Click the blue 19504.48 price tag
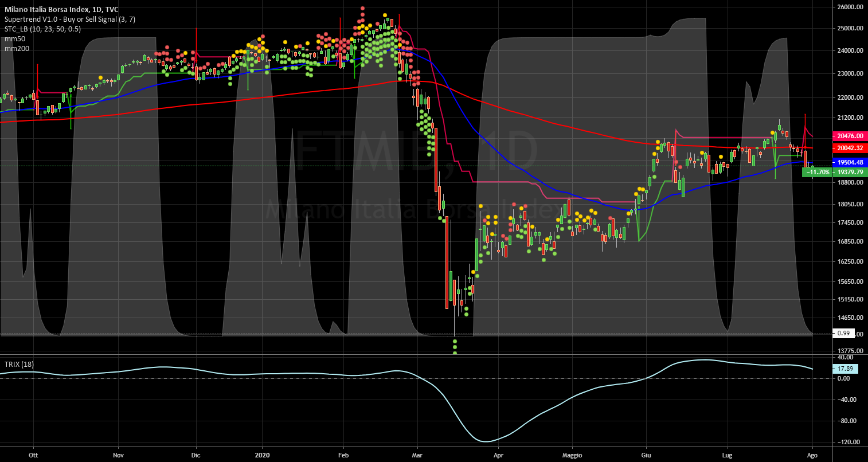 [850, 162]
